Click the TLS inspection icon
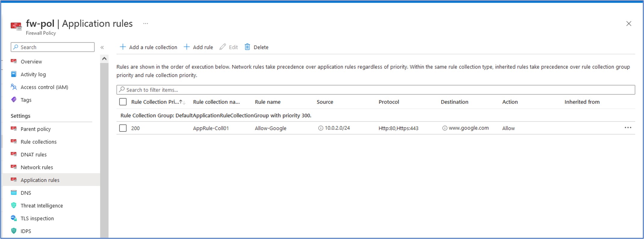Image resolution: width=644 pixels, height=239 pixels. click(14, 218)
